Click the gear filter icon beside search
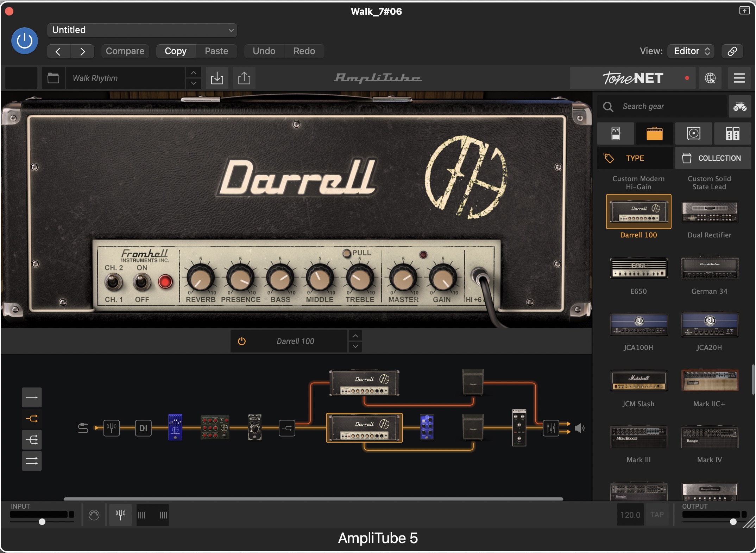The height and width of the screenshot is (553, 756). click(x=740, y=106)
